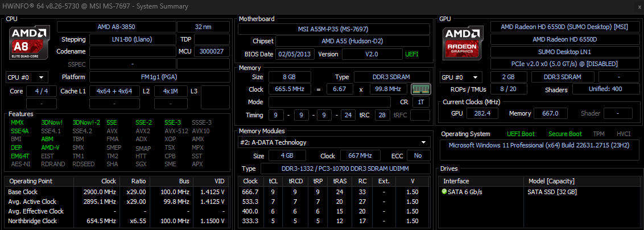Click the memory module icon beside 99.8 MHz
This screenshot has width=644, height=230.
click(x=420, y=89)
